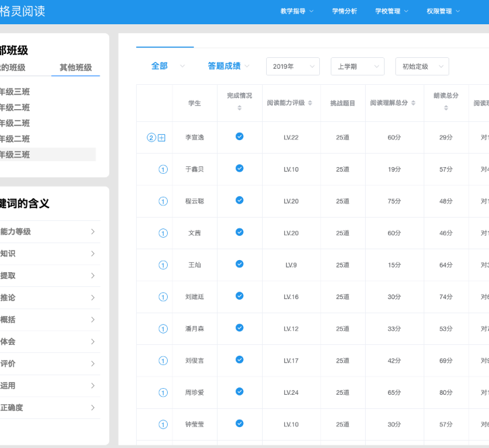
Task: Sort by 朗读总分 column arrows
Action: pyautogui.click(x=446, y=108)
